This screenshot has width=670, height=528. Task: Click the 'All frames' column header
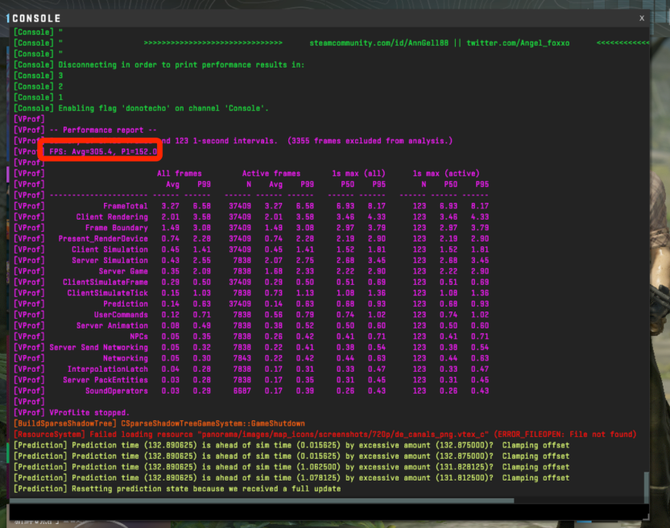179,174
